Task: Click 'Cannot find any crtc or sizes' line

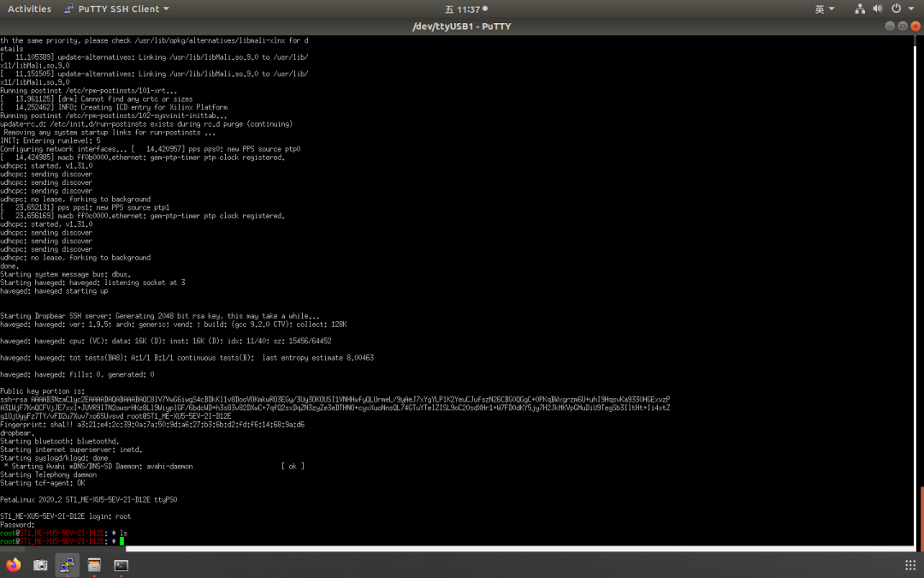Action: tap(97, 99)
